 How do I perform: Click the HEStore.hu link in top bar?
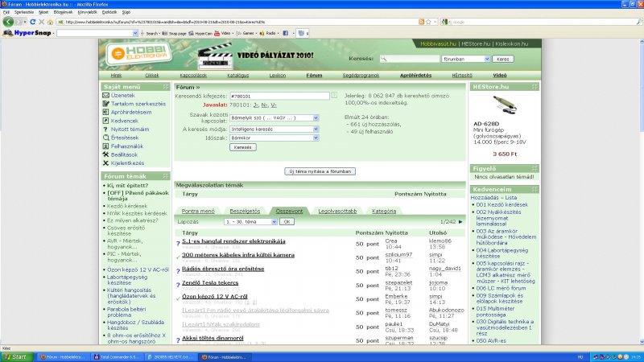tap(476, 43)
